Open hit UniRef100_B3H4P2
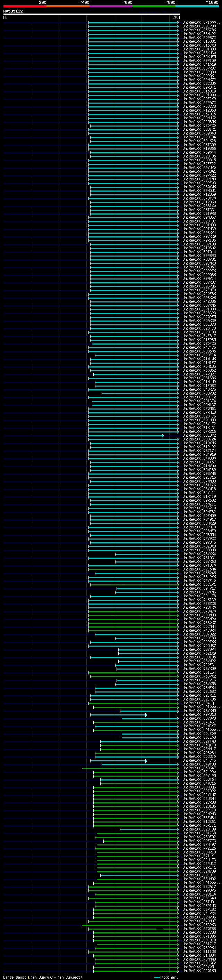222x980 pixels. [199, 34]
